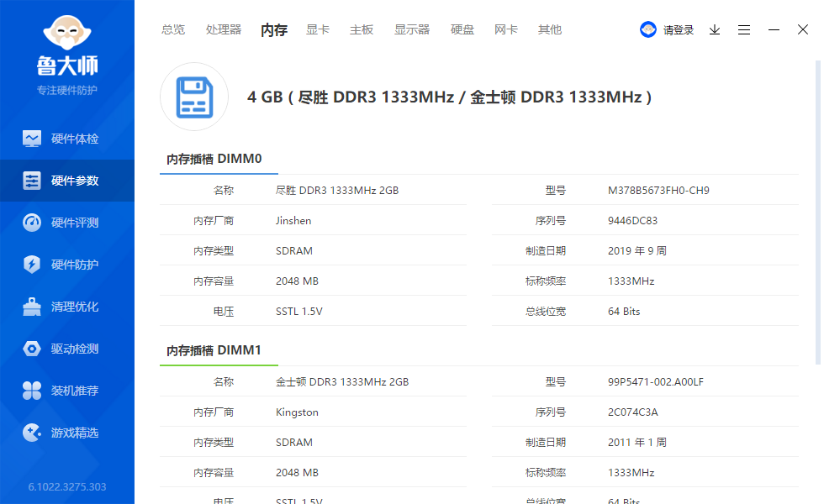Go to 硬件防护 section
The height and width of the screenshot is (504, 824).
tap(67, 265)
